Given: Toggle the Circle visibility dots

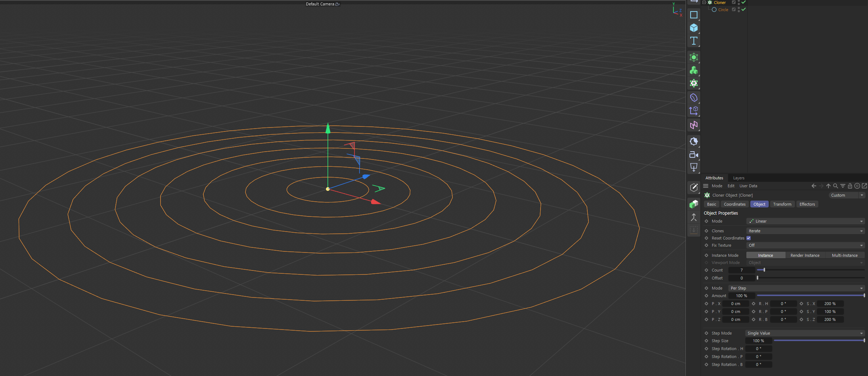Looking at the screenshot, I should tap(739, 10).
